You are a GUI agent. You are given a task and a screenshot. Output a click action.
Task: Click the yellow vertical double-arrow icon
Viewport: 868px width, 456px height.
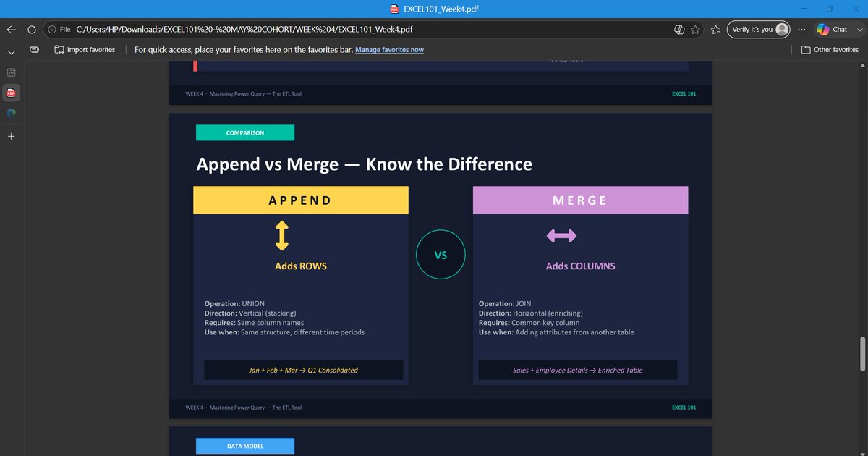point(282,236)
